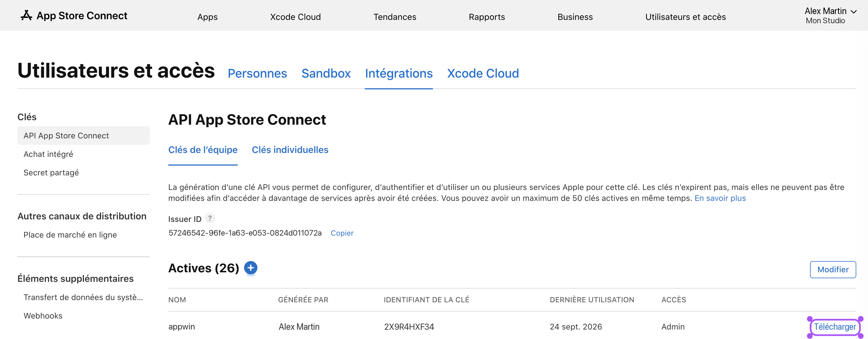This screenshot has height=339, width=868.
Task: Select API App Store Connect in sidebar
Action: click(x=83, y=136)
